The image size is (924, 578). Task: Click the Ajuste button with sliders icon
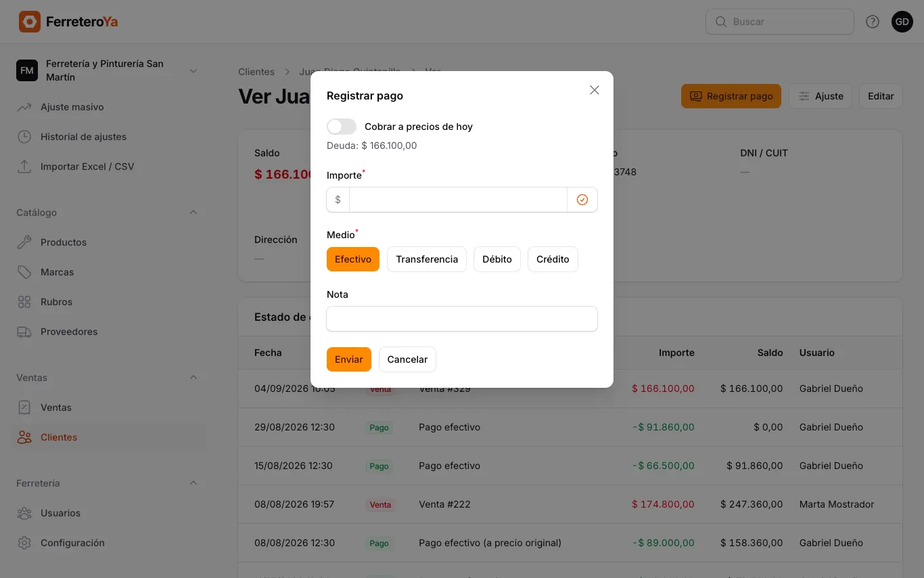pos(821,96)
